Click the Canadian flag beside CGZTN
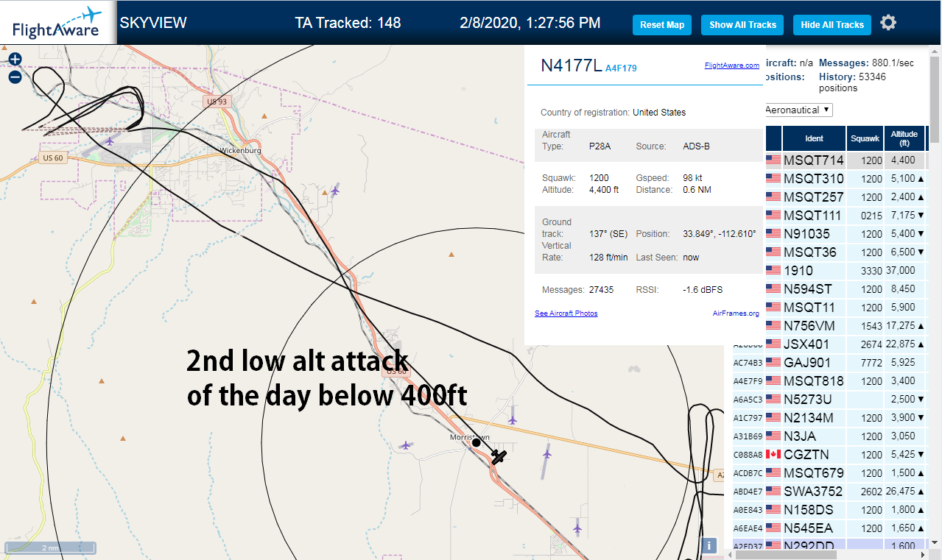This screenshot has height=560, width=942. click(x=773, y=454)
